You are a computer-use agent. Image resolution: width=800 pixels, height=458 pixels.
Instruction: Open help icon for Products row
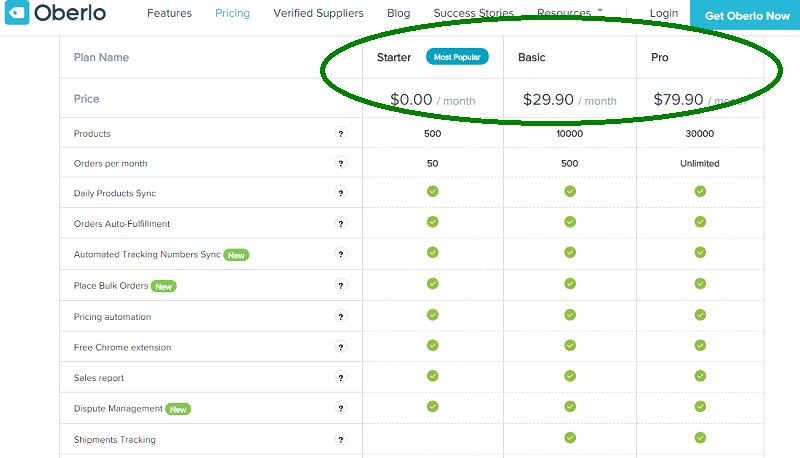click(341, 133)
